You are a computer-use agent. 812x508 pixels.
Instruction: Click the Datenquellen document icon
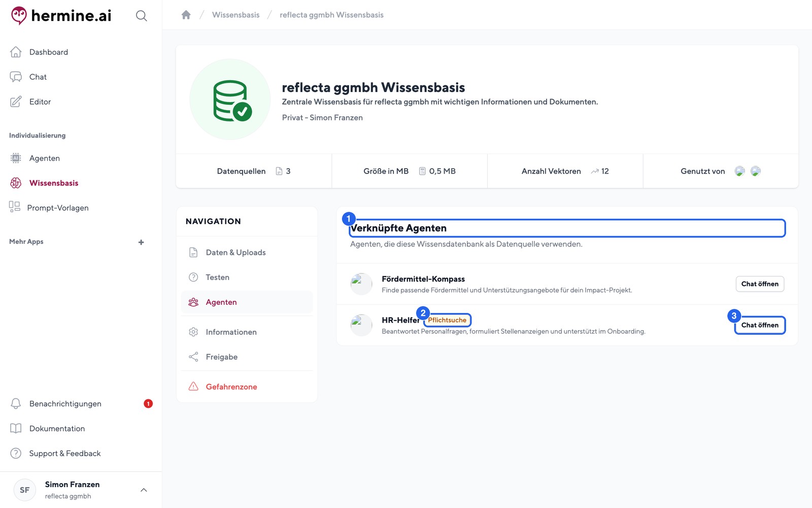click(279, 171)
